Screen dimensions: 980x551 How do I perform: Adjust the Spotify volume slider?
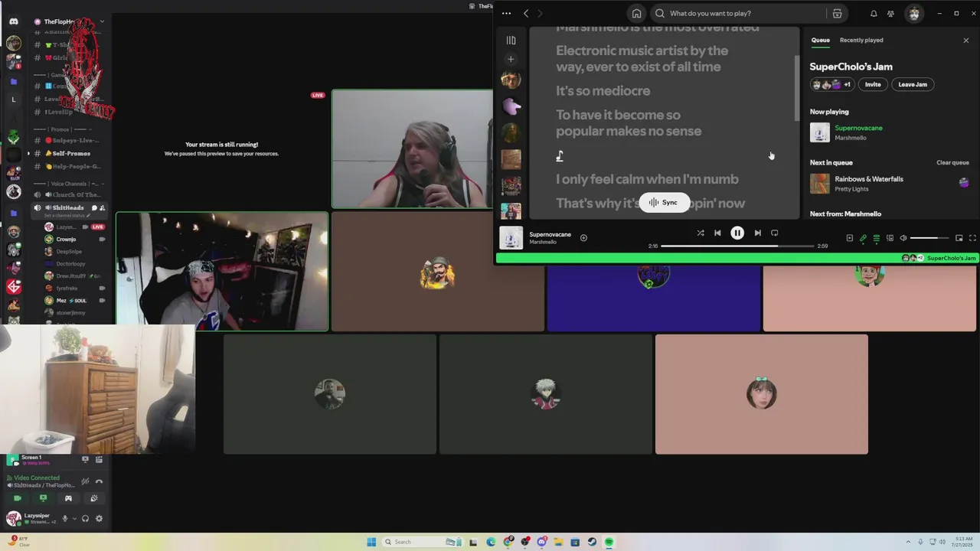point(929,238)
